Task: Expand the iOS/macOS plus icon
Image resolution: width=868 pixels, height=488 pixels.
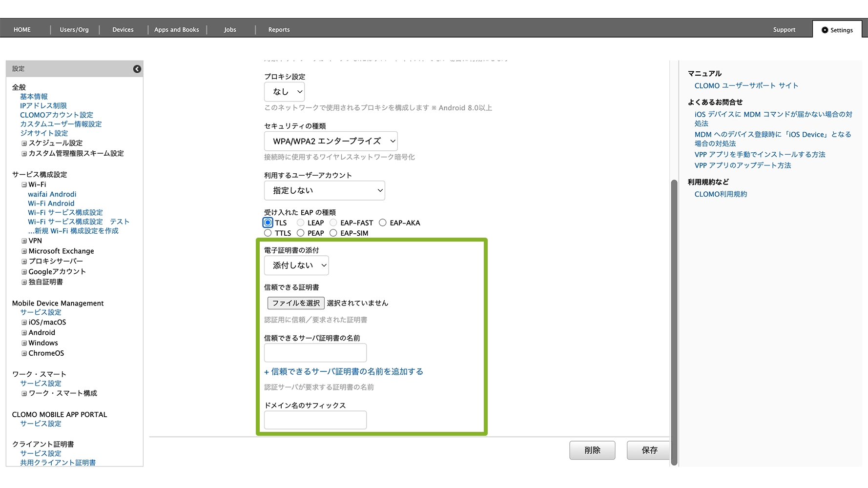Action: [24, 323]
